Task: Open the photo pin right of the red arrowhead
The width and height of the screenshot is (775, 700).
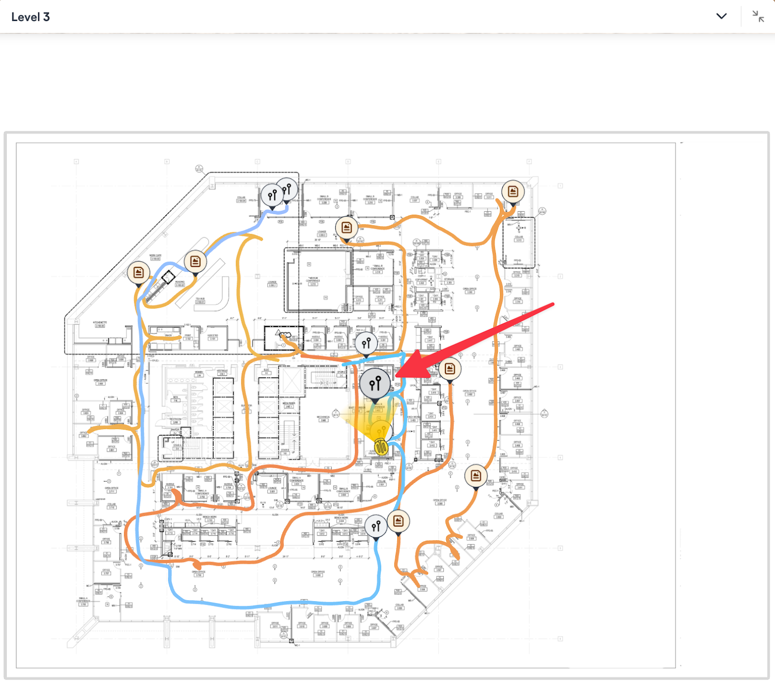Action: point(450,370)
